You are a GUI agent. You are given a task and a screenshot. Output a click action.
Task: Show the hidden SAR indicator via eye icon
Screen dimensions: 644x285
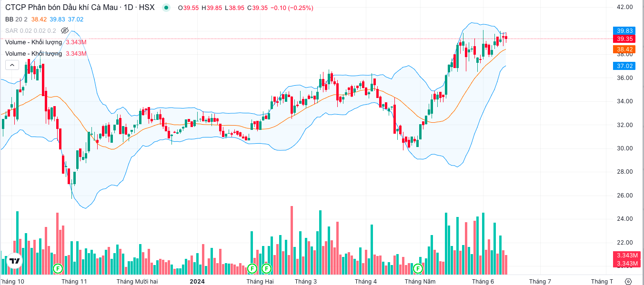pos(65,30)
